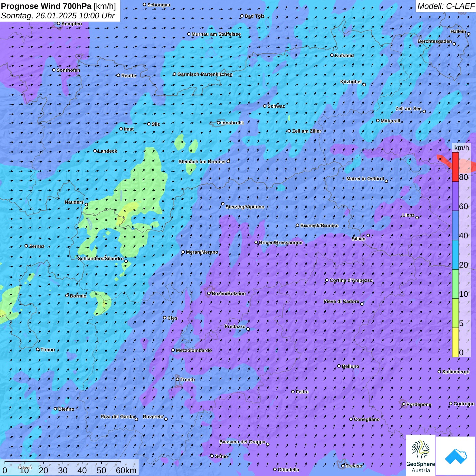Click the 'Bienno' label
The width and height of the screenshot is (476, 476).
66,409
